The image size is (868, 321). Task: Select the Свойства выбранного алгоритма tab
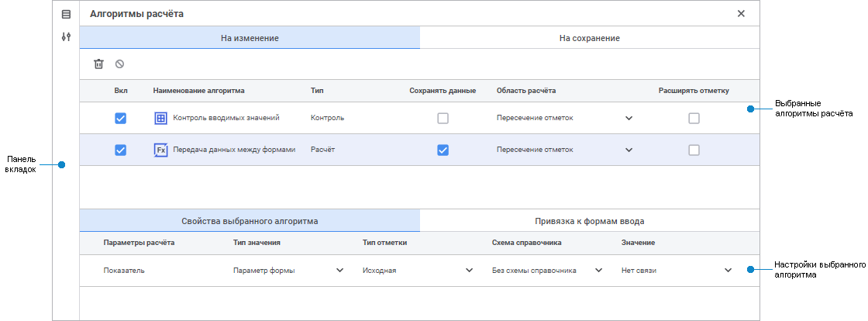[x=249, y=221]
